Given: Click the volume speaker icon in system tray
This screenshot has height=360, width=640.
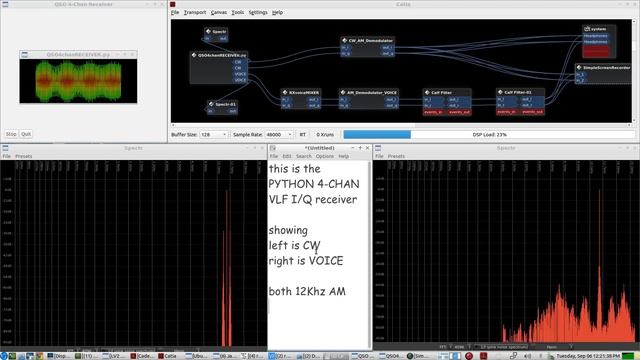Looking at the screenshot, I should pos(527,356).
